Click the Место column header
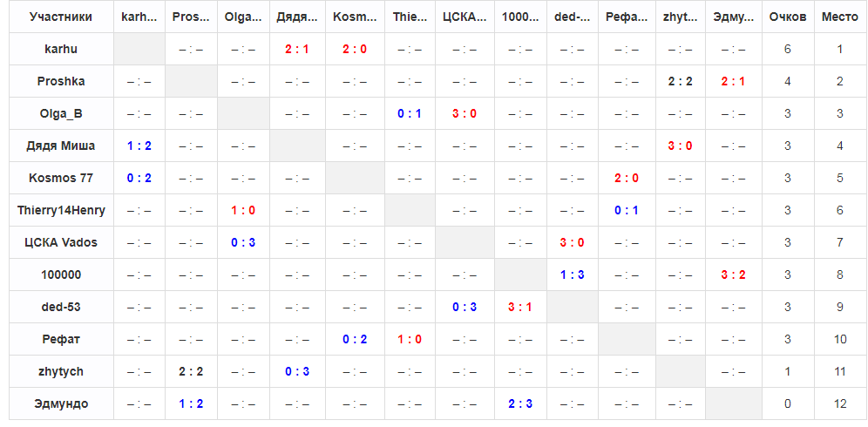 pos(840,17)
